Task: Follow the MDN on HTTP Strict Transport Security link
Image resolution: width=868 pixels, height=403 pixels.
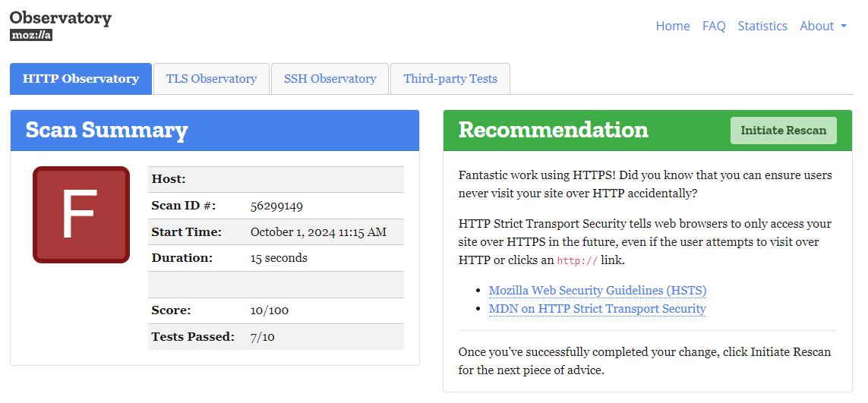Action: point(597,309)
